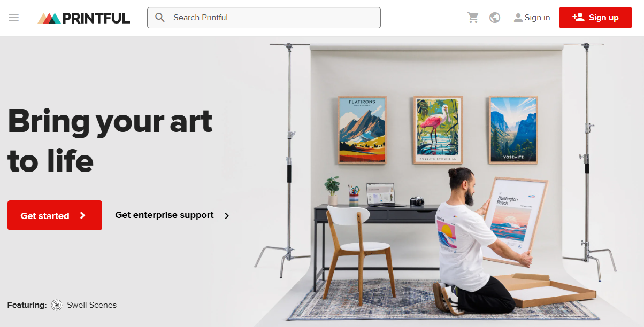
Task: Click the Flatirons framed poster
Action: (x=362, y=130)
